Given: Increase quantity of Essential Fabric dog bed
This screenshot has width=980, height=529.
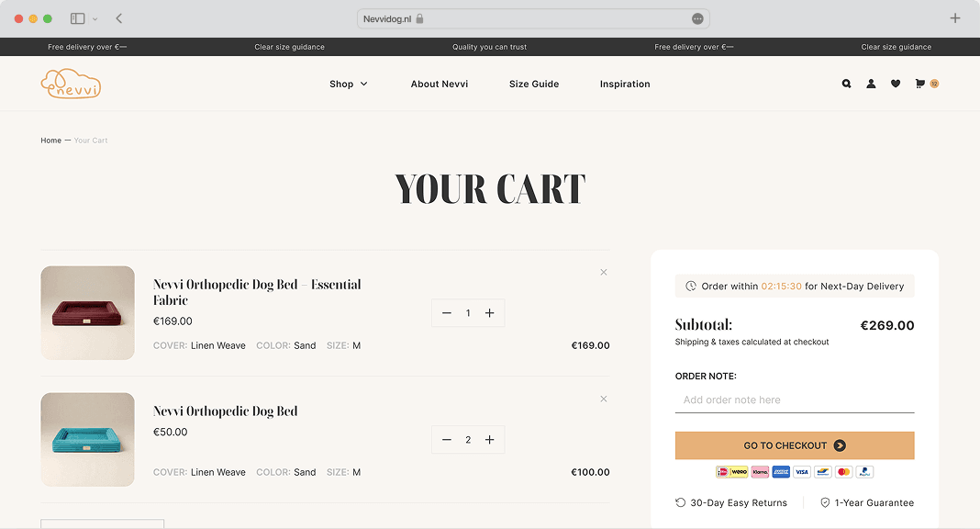Looking at the screenshot, I should (489, 312).
